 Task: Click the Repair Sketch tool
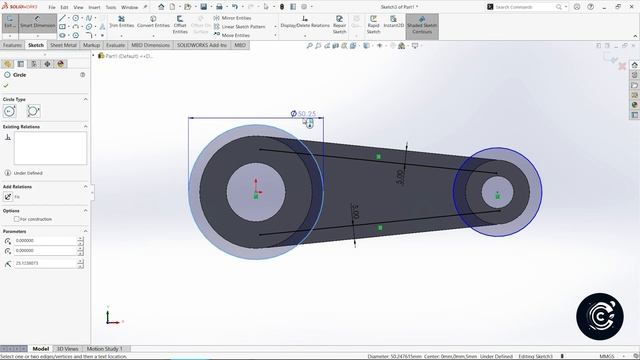click(339, 24)
